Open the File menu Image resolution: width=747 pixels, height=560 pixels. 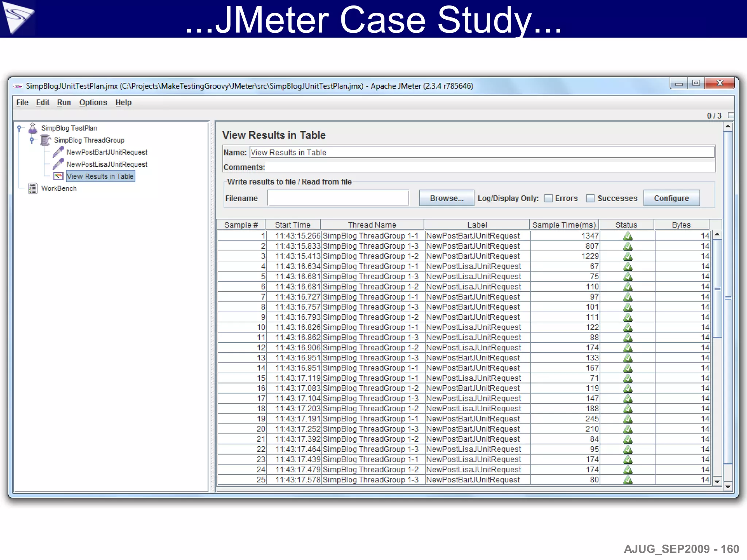pyautogui.click(x=22, y=102)
